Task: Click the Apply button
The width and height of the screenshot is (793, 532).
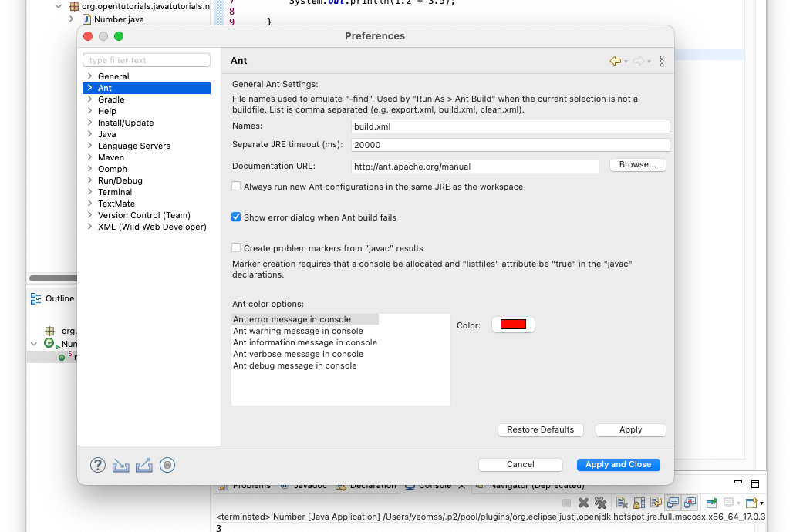Action: pyautogui.click(x=631, y=430)
